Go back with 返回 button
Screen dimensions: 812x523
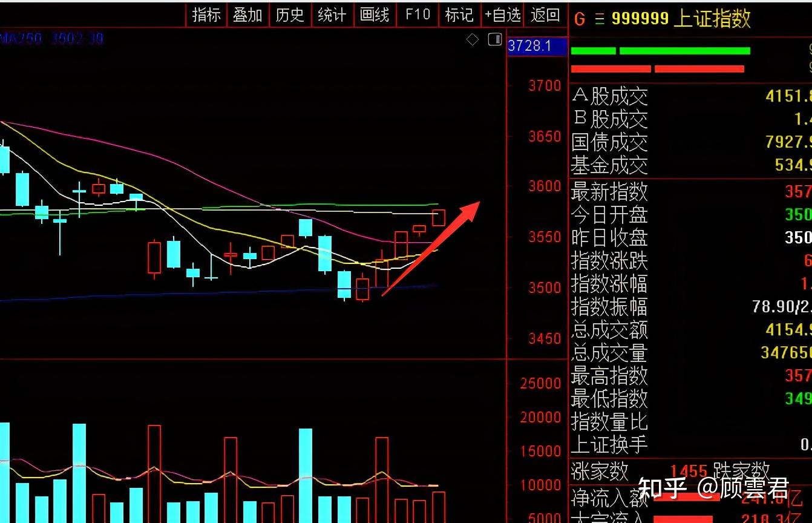pos(545,15)
